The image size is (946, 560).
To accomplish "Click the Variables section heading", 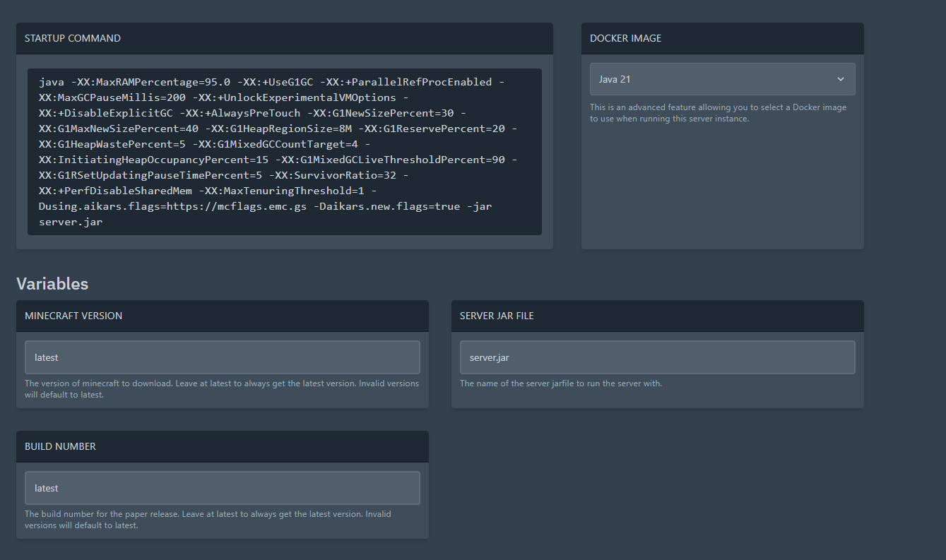I will point(52,284).
